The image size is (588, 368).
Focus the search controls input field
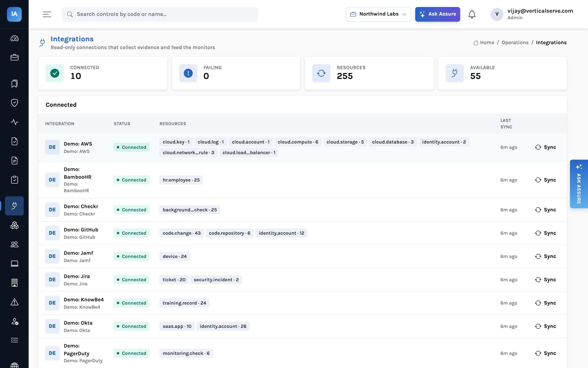pyautogui.click(x=160, y=14)
